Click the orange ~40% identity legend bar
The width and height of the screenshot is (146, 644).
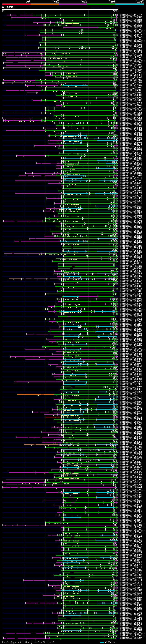pos(45,4)
